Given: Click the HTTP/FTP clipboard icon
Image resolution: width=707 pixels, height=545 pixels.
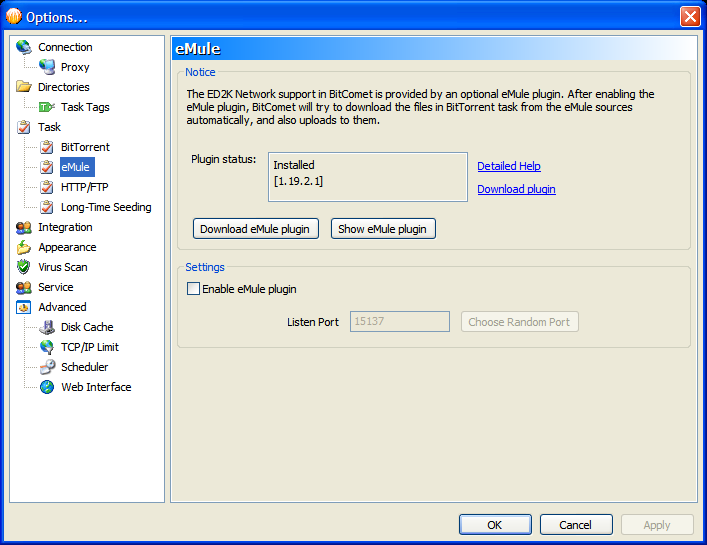Looking at the screenshot, I should tap(46, 187).
